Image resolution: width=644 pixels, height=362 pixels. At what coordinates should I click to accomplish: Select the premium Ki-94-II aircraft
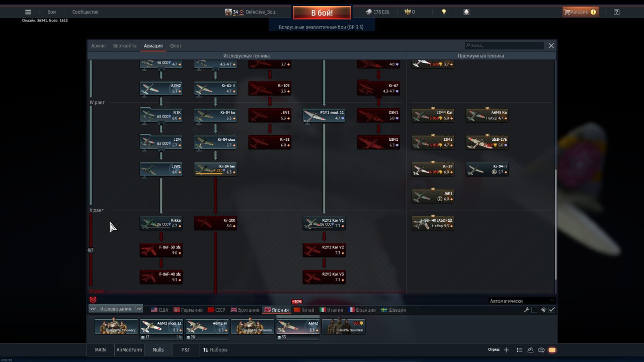click(487, 169)
